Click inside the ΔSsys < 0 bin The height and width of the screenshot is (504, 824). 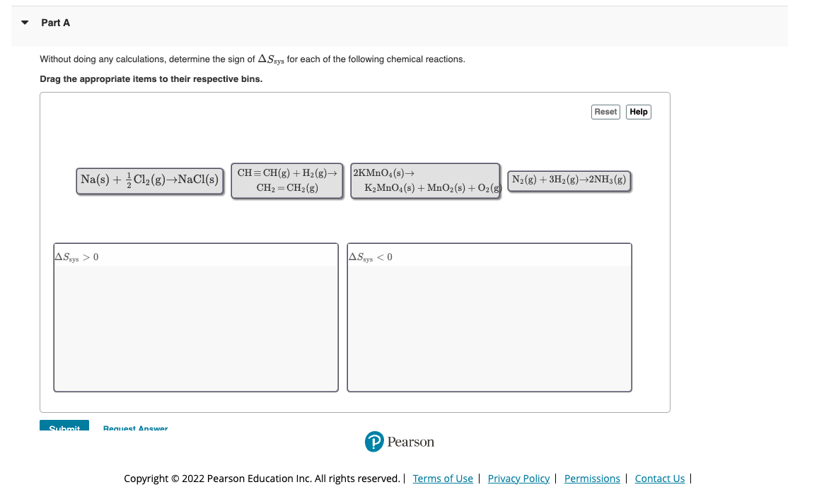[489, 325]
